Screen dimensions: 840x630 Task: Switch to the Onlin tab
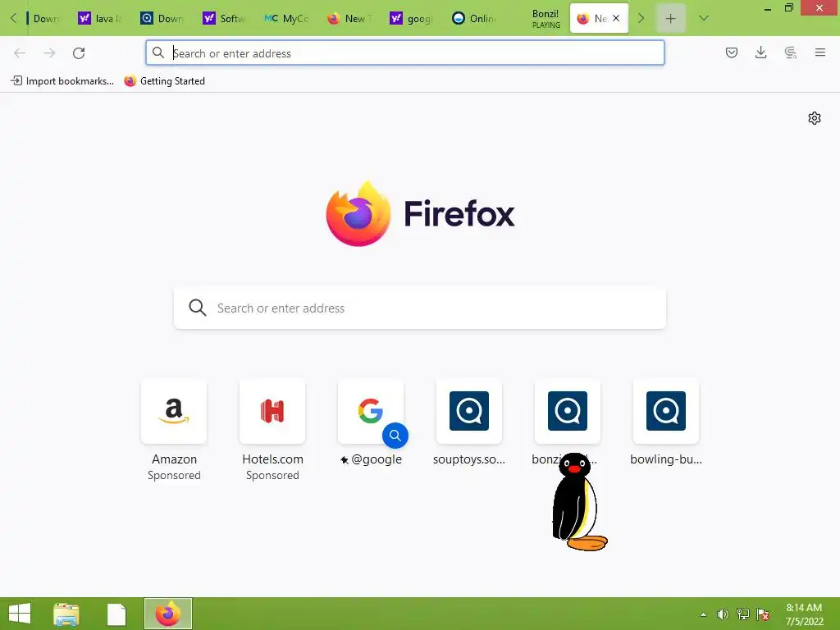473,19
